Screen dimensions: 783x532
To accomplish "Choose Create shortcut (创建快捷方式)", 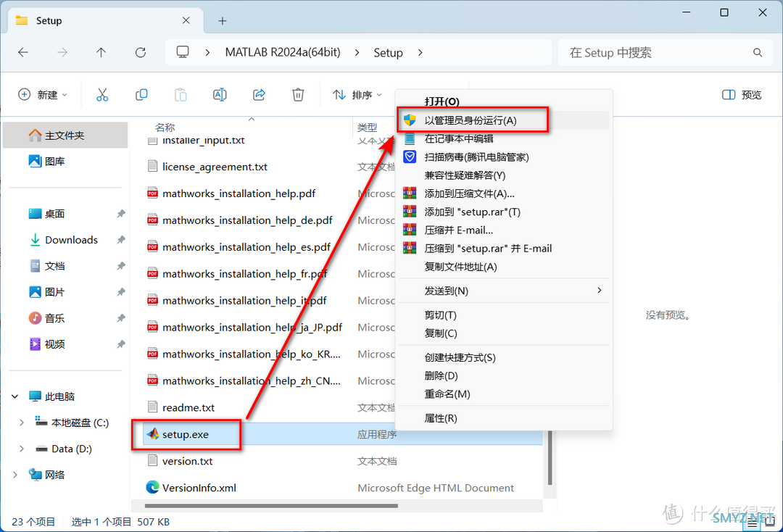I will pos(504,357).
